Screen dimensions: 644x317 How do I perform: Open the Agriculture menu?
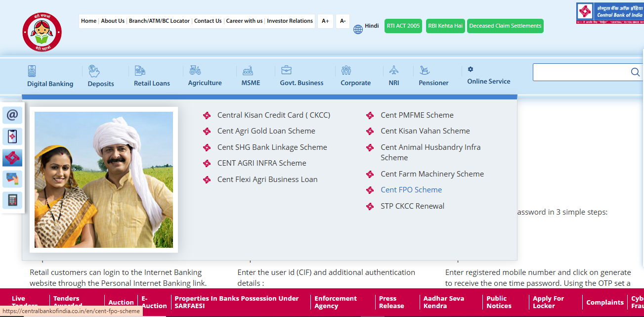[x=205, y=83]
